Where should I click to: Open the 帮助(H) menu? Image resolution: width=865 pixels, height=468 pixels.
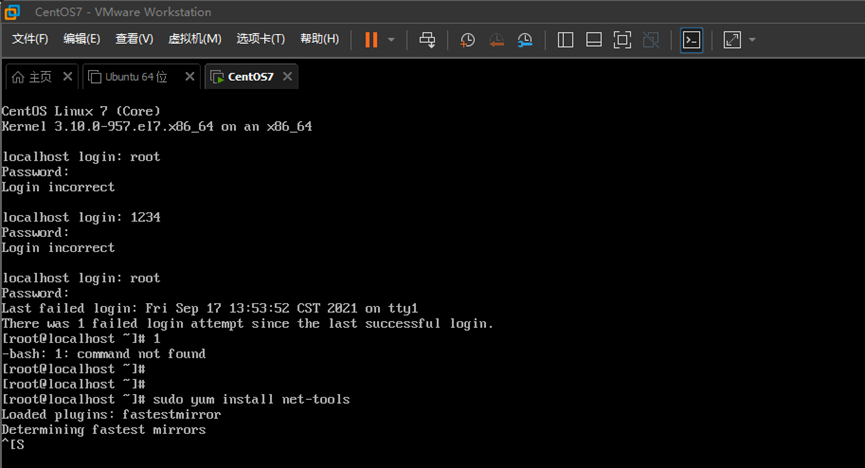pos(319,39)
